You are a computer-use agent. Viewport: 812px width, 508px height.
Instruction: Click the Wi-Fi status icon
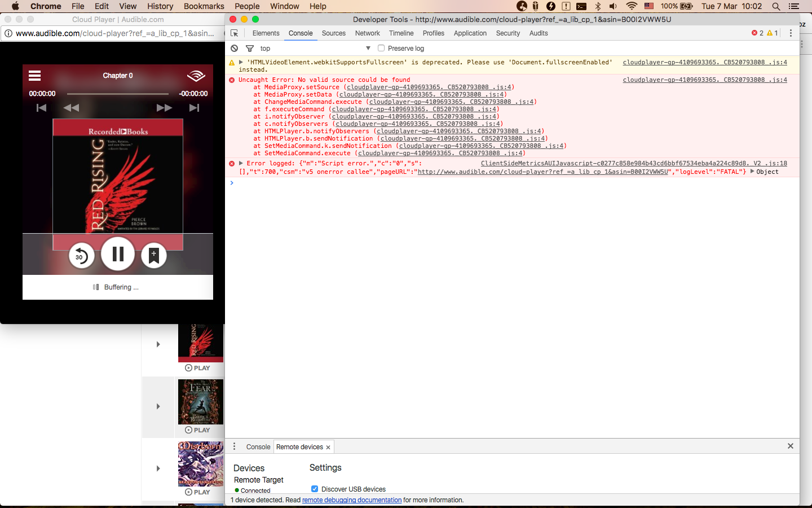click(632, 6)
